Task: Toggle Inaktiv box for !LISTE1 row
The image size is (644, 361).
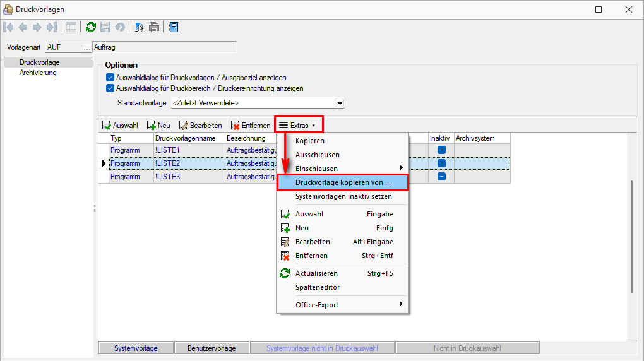Action: tap(441, 150)
